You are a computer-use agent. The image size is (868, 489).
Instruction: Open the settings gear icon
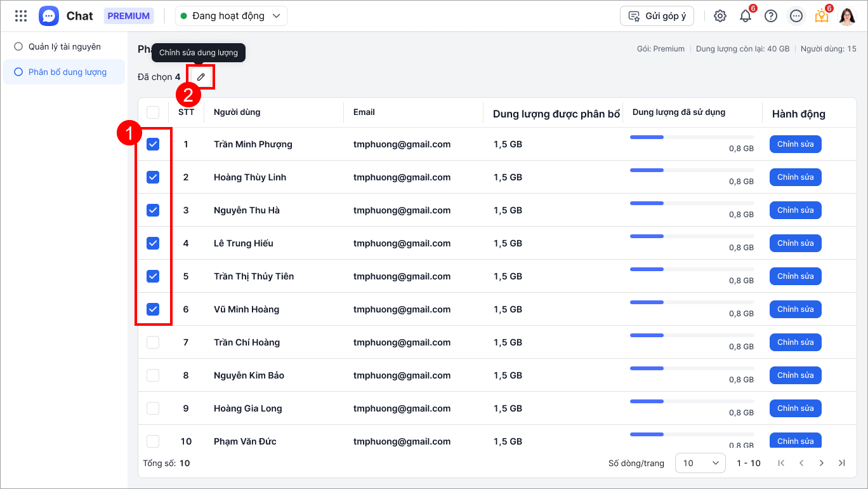720,16
